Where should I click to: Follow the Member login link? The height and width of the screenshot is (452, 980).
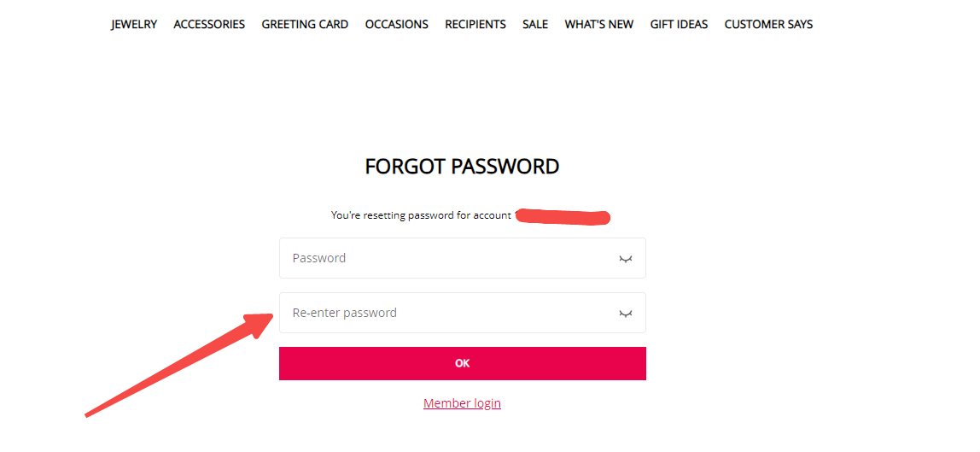[462, 403]
